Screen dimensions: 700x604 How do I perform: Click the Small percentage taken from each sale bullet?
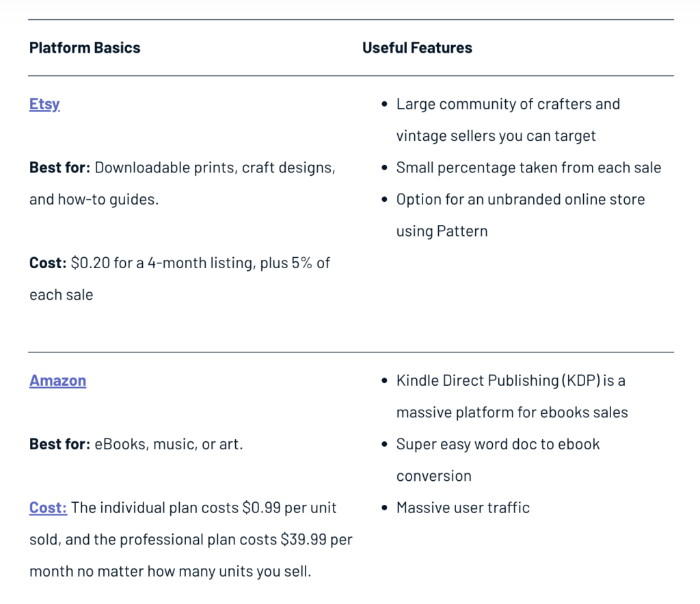coord(528,168)
